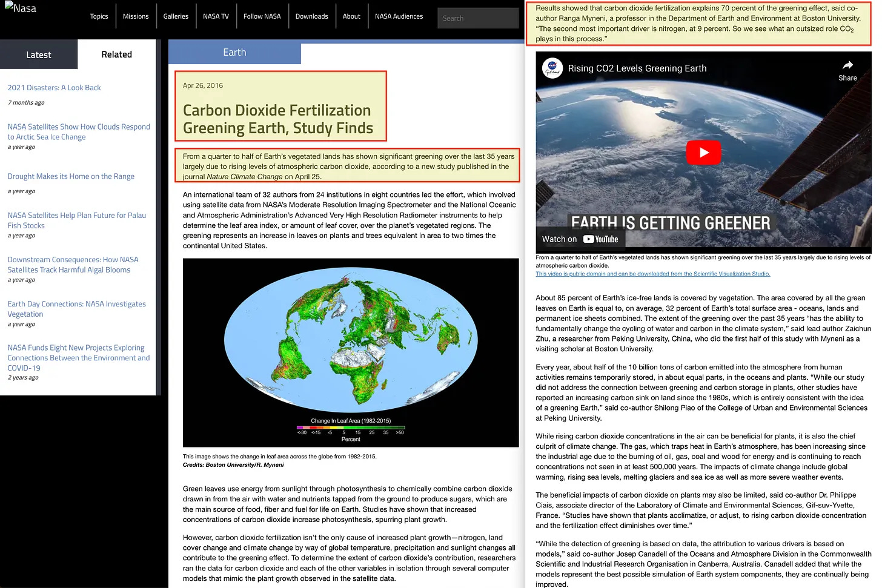The width and height of the screenshot is (882, 588).
Task: Switch to the Related tab
Action: tap(117, 55)
